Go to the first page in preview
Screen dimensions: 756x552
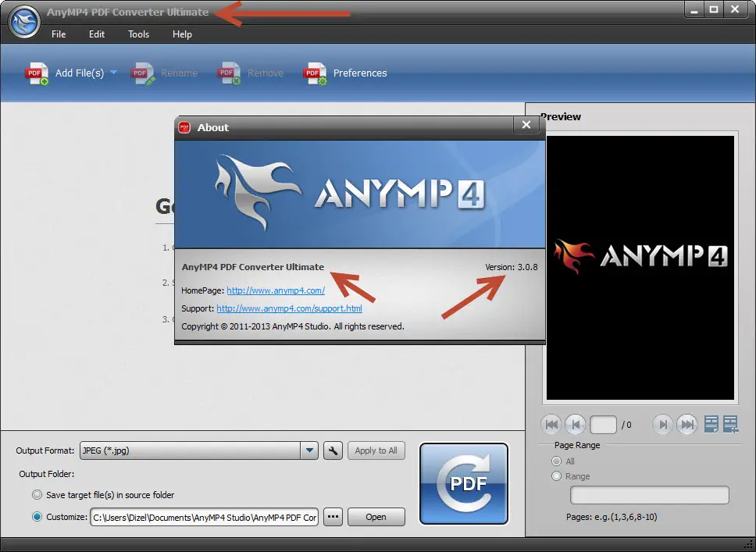point(551,425)
